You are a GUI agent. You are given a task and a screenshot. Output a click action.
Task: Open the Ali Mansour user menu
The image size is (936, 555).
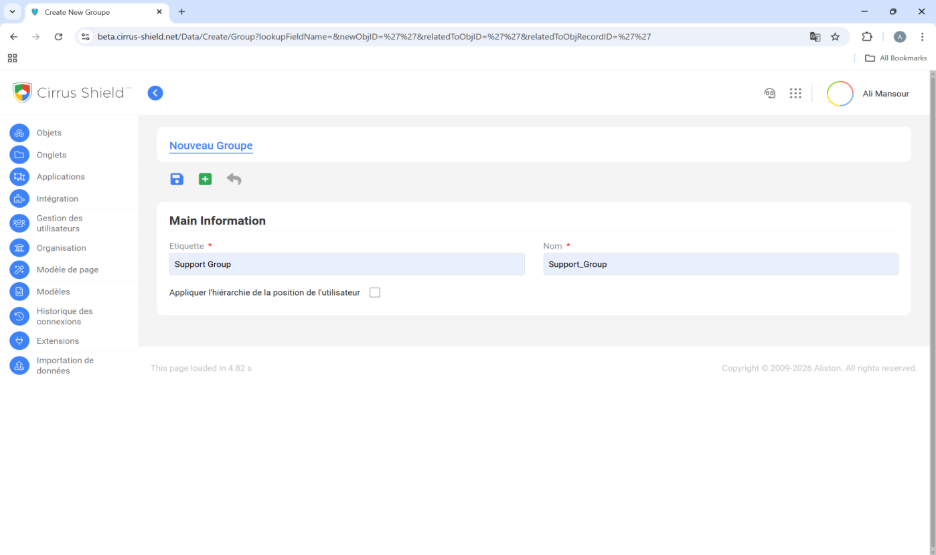[x=868, y=93]
